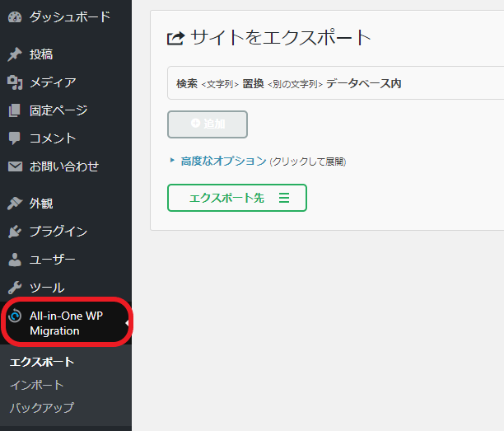
Task: Open the エクスポート先 dropdown button
Action: point(237,198)
